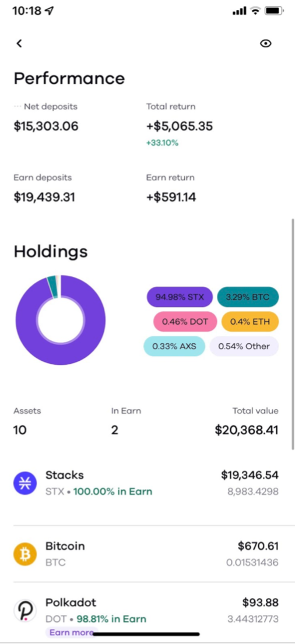Toggle balance visibility eye icon
Screen dimensions: 295x644
point(266,44)
